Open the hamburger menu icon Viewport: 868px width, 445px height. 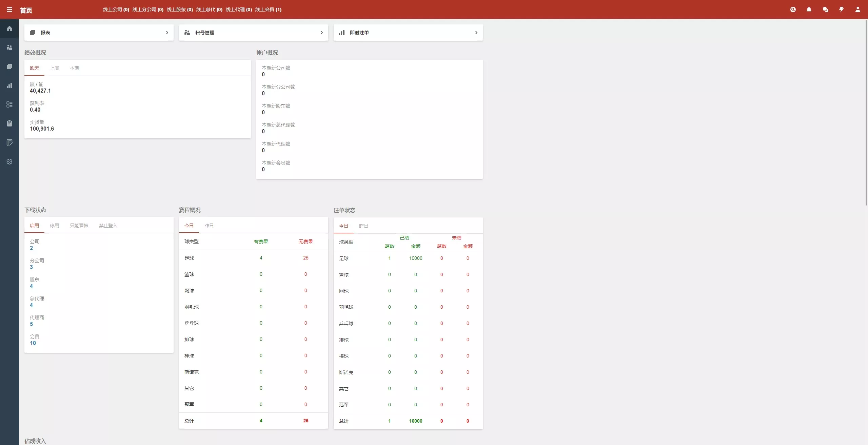(9, 9)
